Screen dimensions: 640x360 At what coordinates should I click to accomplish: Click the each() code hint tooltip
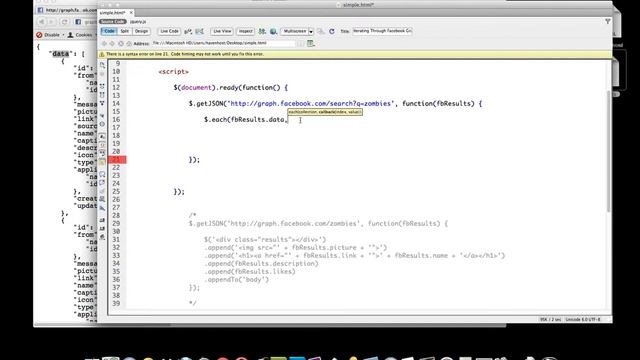pyautogui.click(x=325, y=111)
